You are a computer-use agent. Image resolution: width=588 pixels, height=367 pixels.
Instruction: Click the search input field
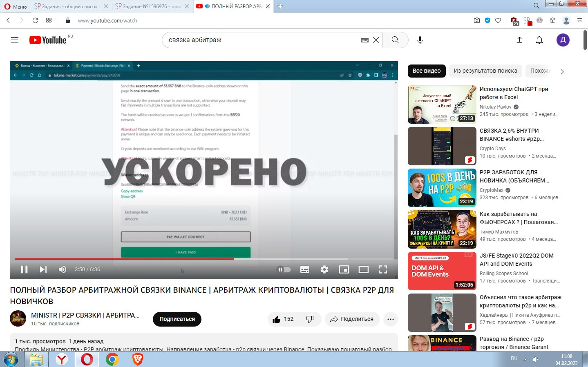[262, 40]
